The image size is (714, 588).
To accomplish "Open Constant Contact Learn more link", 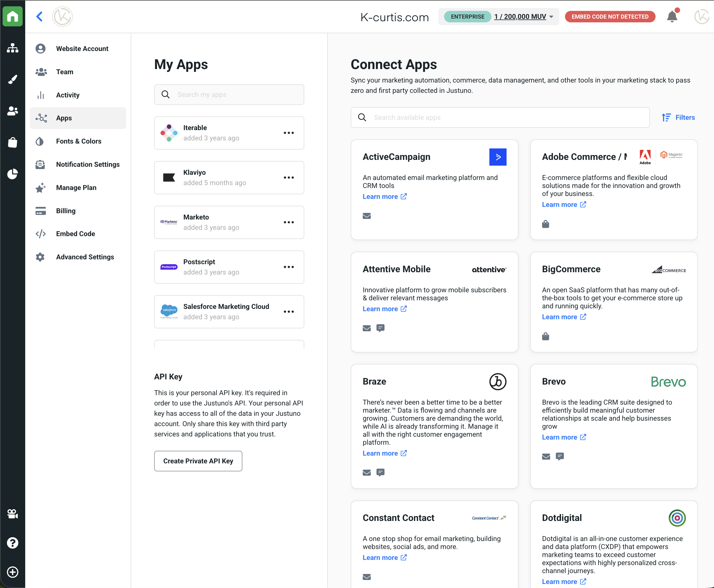I will click(385, 558).
